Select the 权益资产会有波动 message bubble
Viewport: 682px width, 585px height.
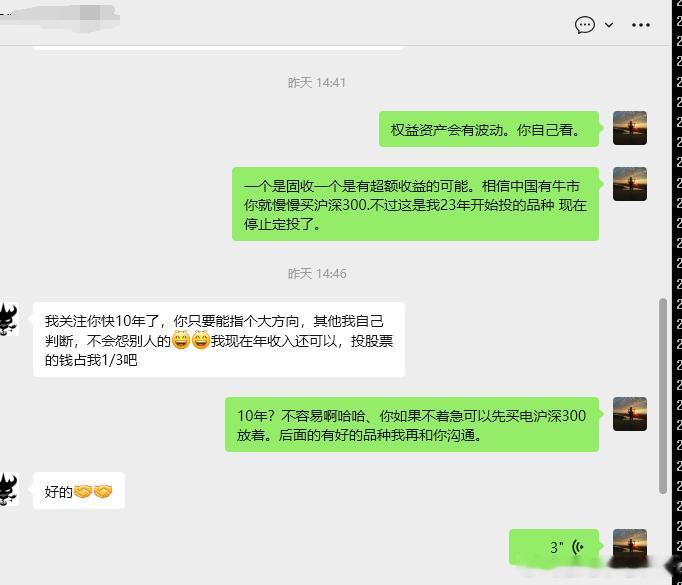489,129
